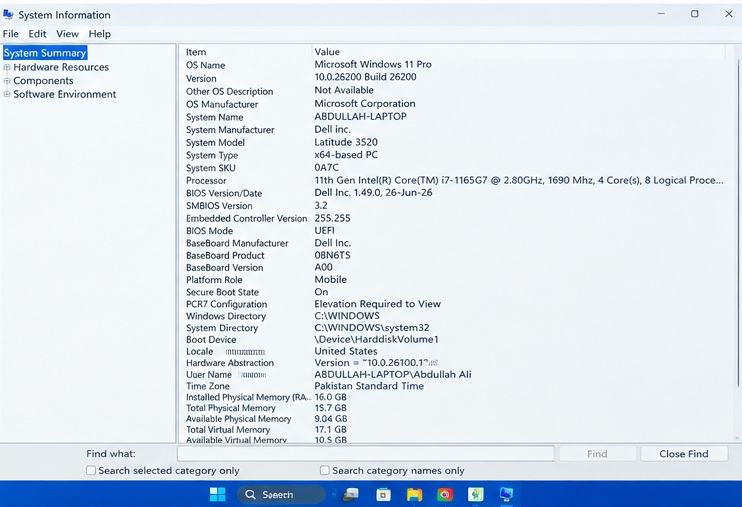Click the taskbar icon right of the red browser icon

[x=476, y=495]
